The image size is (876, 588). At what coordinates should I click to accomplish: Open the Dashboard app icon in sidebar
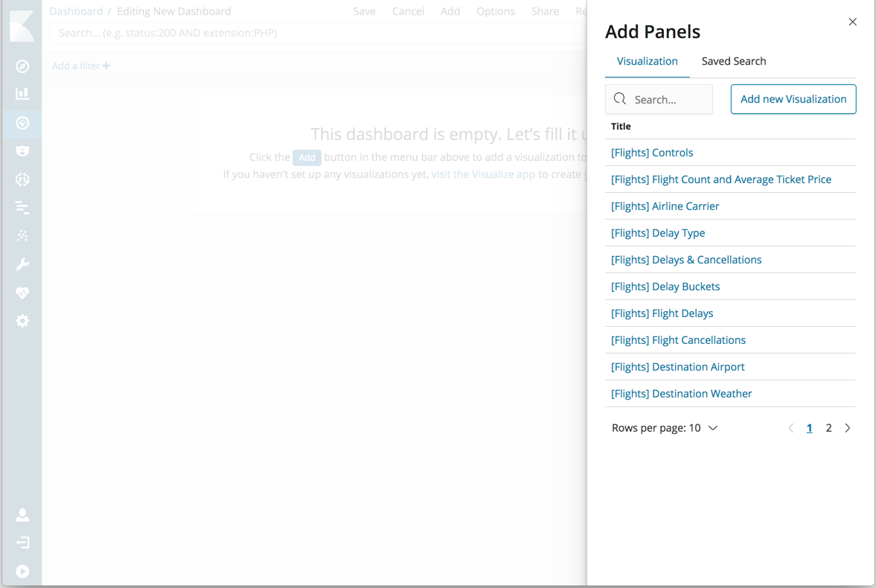click(x=22, y=124)
